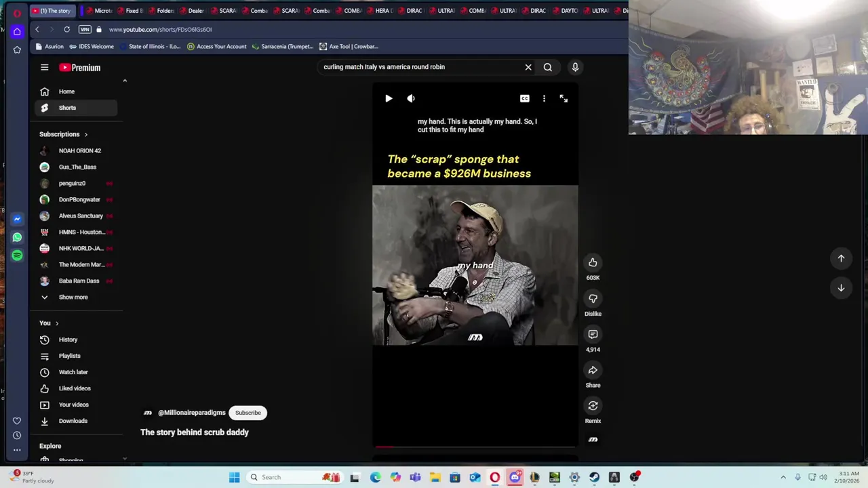Open Playlists in the sidebar

coord(76,356)
